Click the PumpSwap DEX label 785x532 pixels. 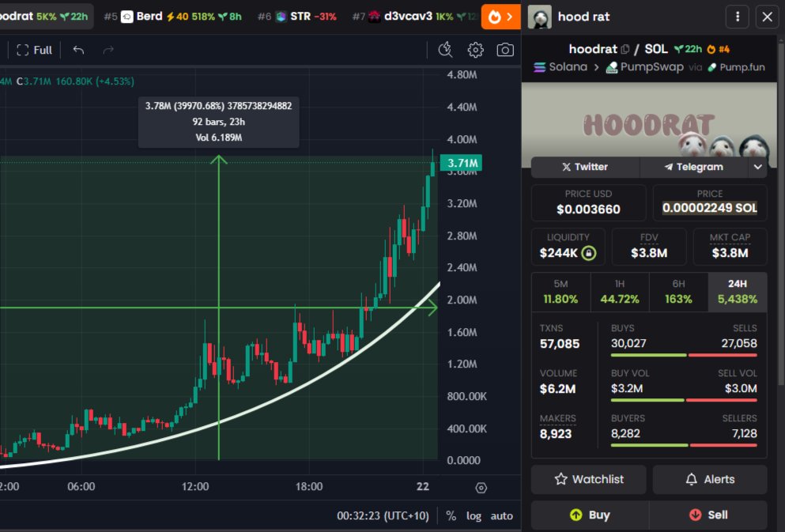click(x=645, y=67)
